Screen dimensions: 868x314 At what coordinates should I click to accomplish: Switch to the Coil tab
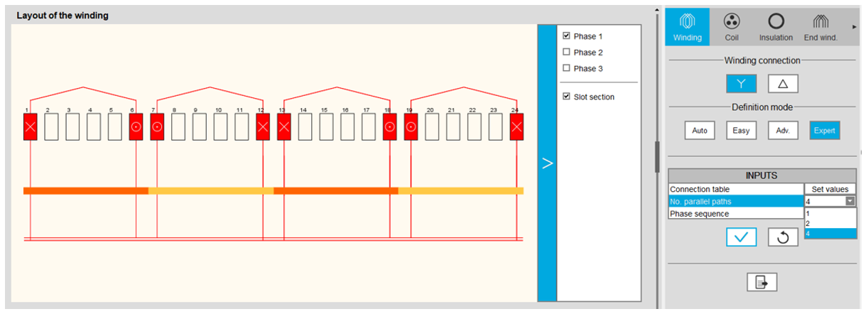732,27
